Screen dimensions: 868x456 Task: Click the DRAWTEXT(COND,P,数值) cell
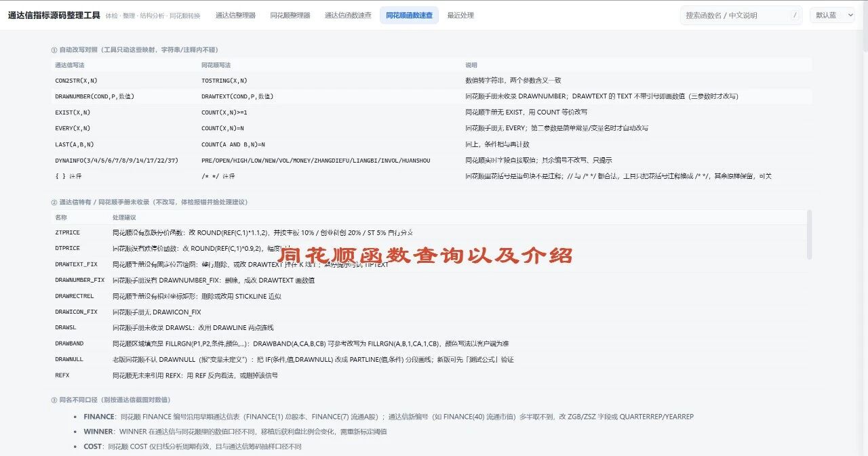tap(237, 96)
